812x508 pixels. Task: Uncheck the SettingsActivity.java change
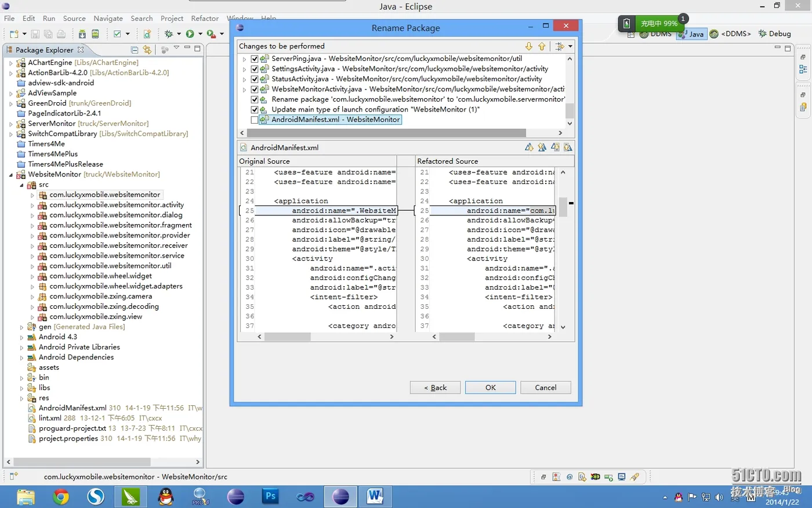click(254, 69)
